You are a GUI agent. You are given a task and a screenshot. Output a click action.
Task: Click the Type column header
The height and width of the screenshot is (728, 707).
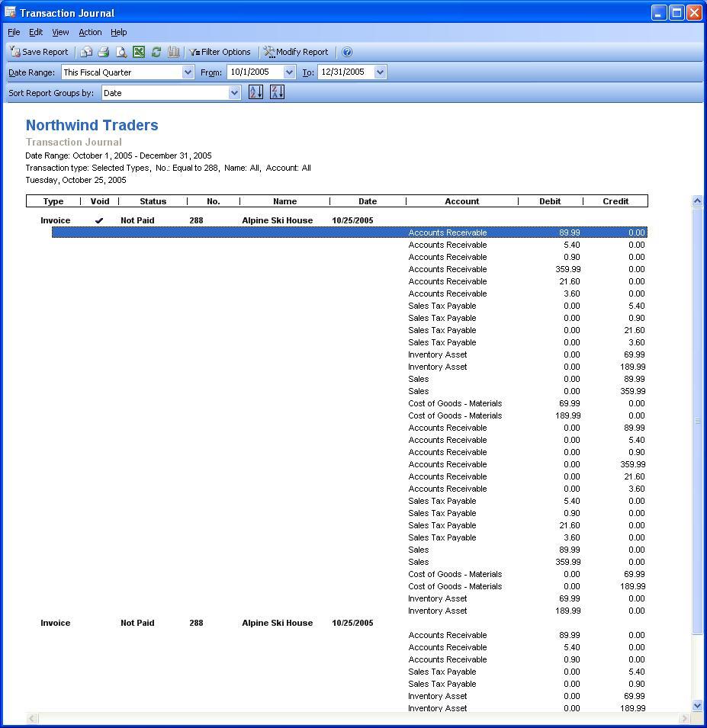coord(53,201)
